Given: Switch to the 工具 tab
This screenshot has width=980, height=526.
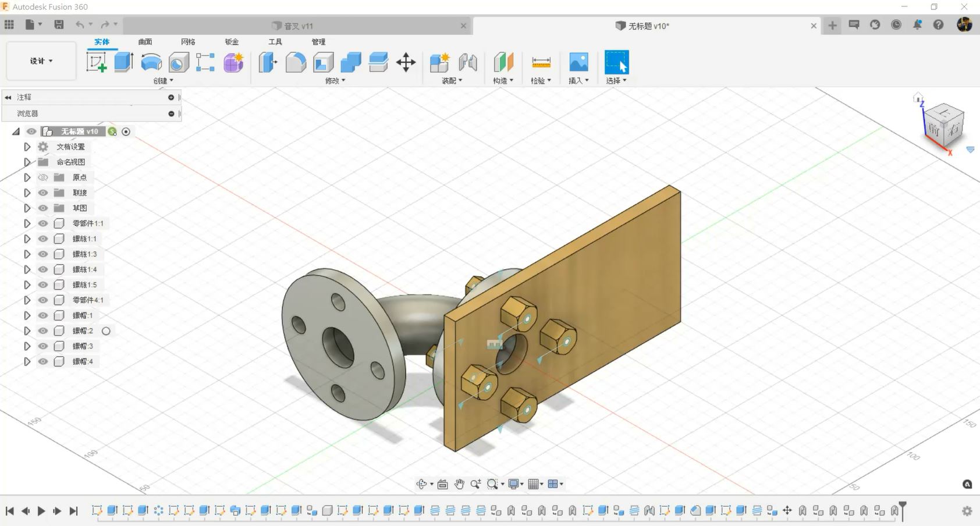Looking at the screenshot, I should click(275, 42).
